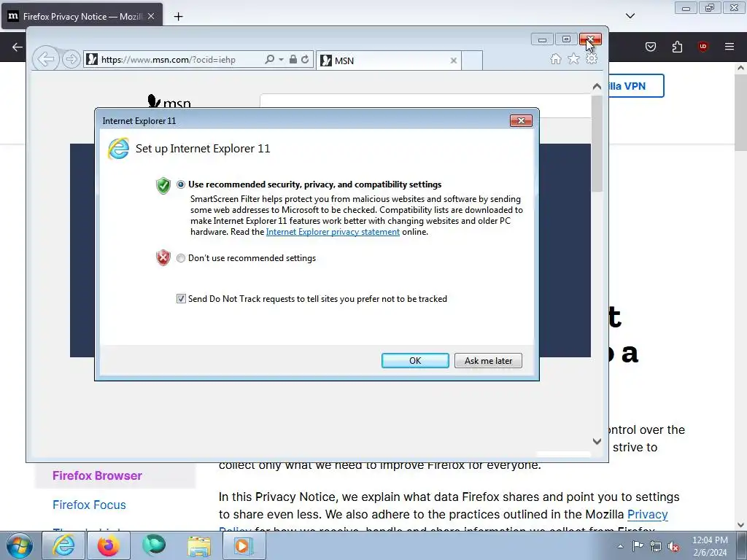Minimize the Internet Explorer window
The width and height of the screenshot is (747, 560).
click(542, 39)
